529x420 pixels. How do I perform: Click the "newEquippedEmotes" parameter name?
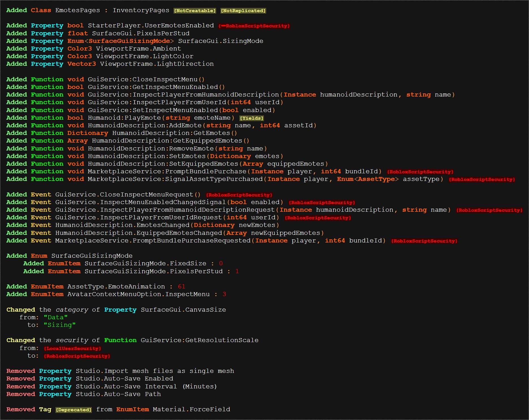(x=285, y=233)
